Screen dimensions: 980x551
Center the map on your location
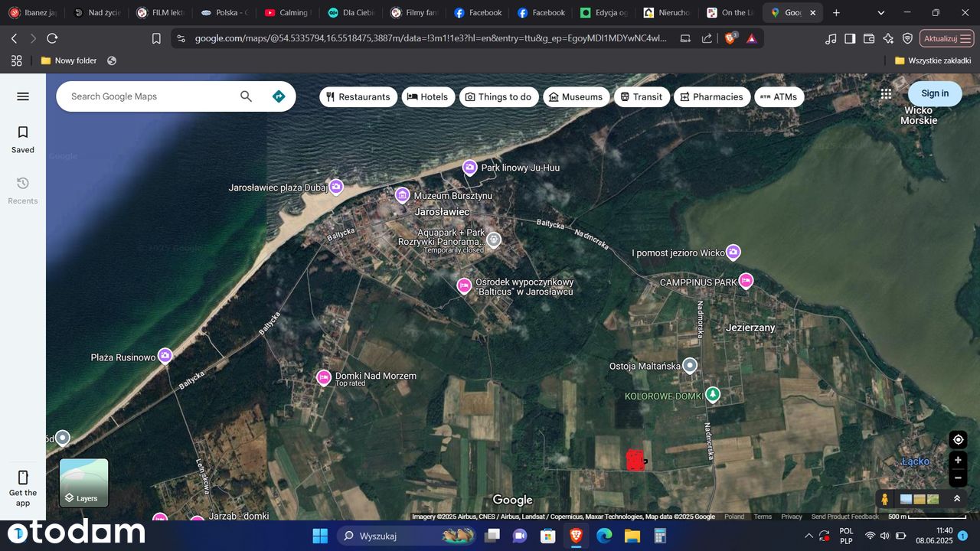point(958,439)
